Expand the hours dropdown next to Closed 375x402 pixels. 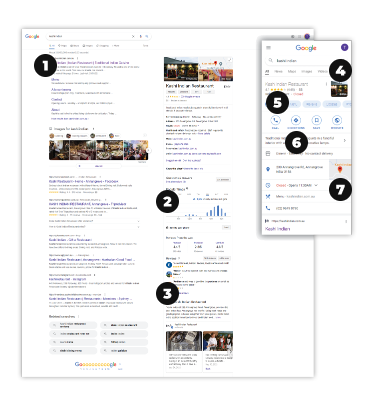[x=316, y=185]
